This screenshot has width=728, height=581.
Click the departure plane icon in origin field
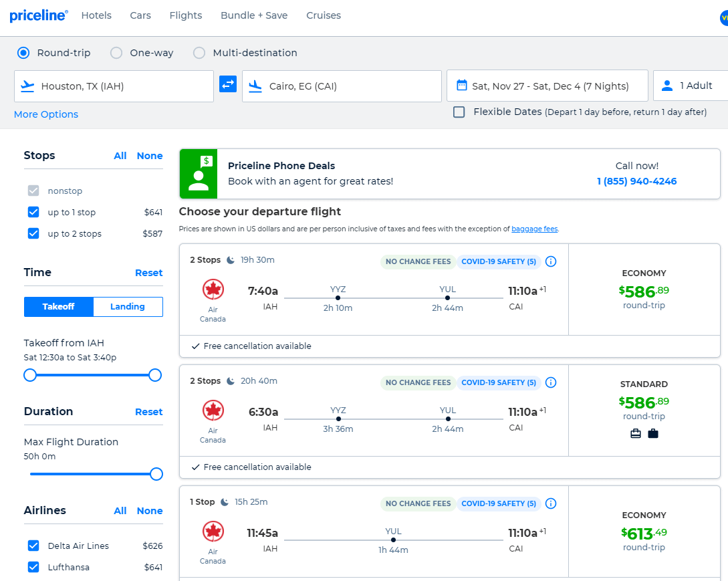point(28,86)
